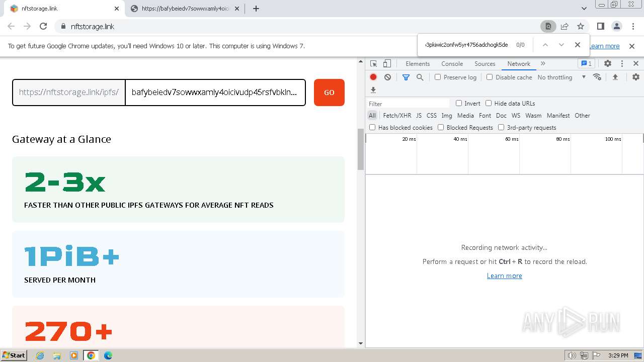Toggle the network filter funnel icon
The width and height of the screenshot is (644, 362).
coord(406,77)
